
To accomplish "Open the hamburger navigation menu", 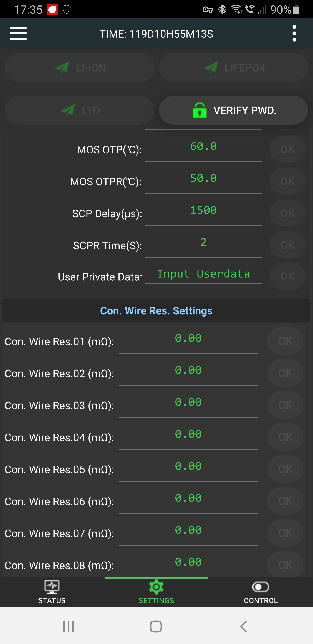I will click(x=18, y=34).
